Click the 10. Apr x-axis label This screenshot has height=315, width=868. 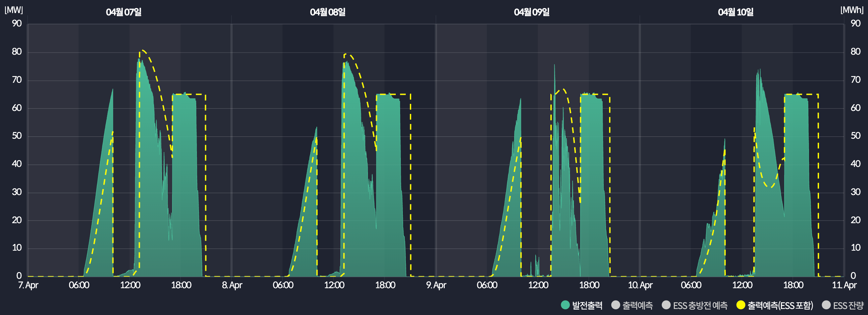(x=640, y=285)
